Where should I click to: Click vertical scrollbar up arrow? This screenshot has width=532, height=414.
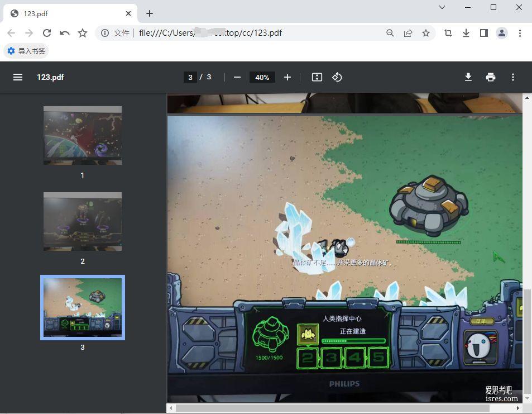527,98
